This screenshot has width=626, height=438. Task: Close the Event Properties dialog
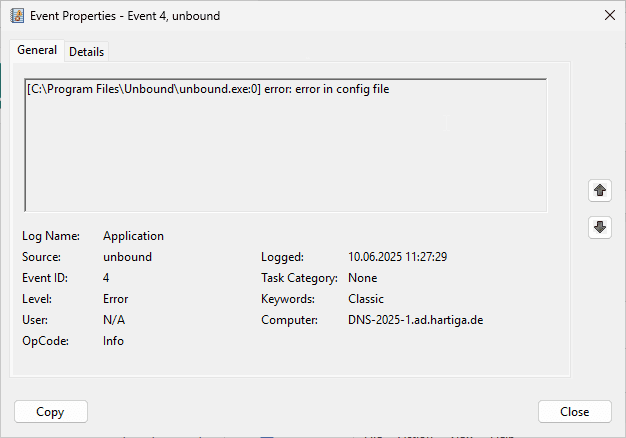pos(574,412)
